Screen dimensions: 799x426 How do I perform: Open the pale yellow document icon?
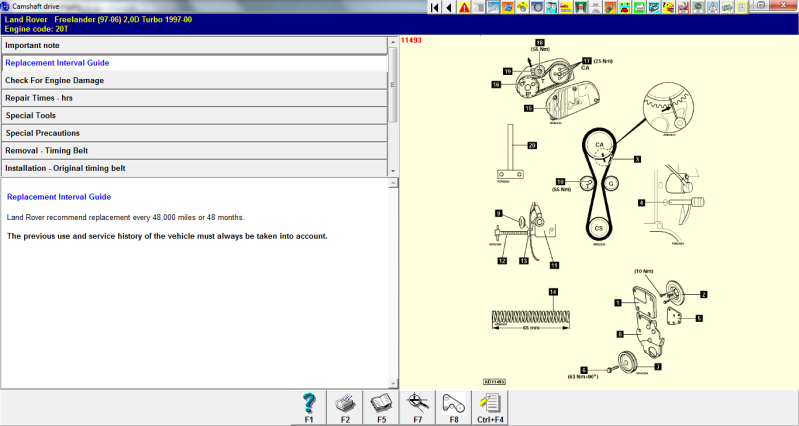pyautogui.click(x=741, y=7)
